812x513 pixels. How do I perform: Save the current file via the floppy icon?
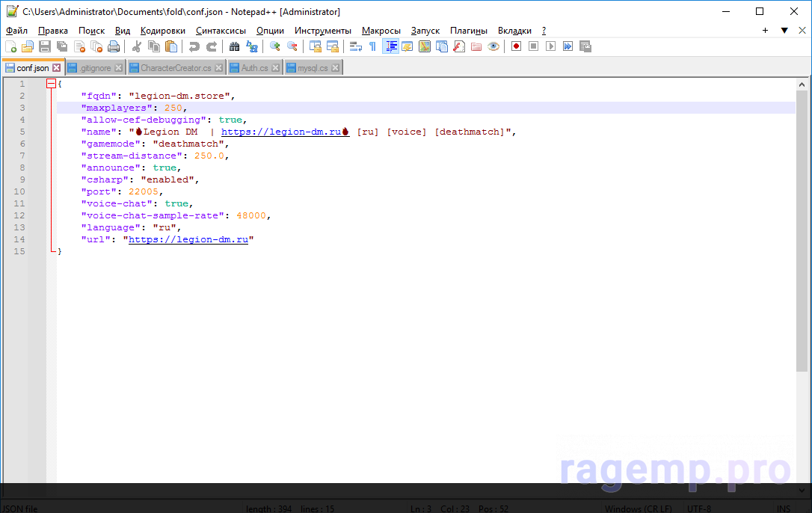pos(45,46)
